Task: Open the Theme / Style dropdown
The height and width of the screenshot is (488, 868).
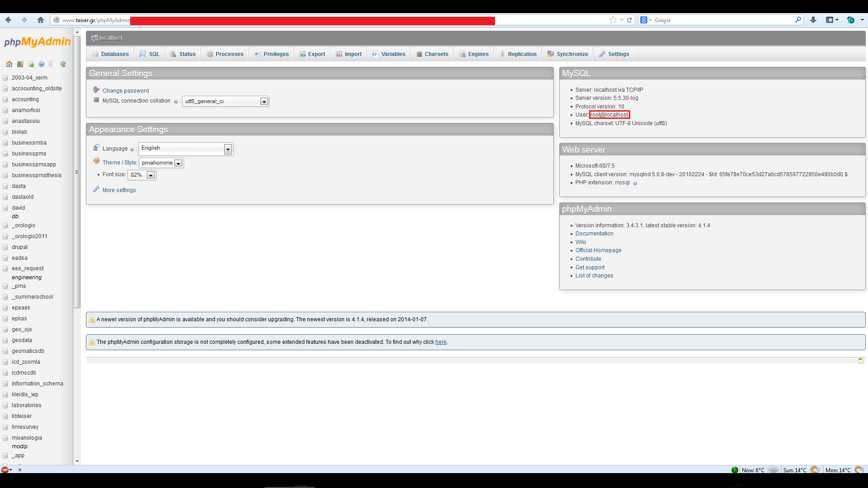Action: pos(161,163)
